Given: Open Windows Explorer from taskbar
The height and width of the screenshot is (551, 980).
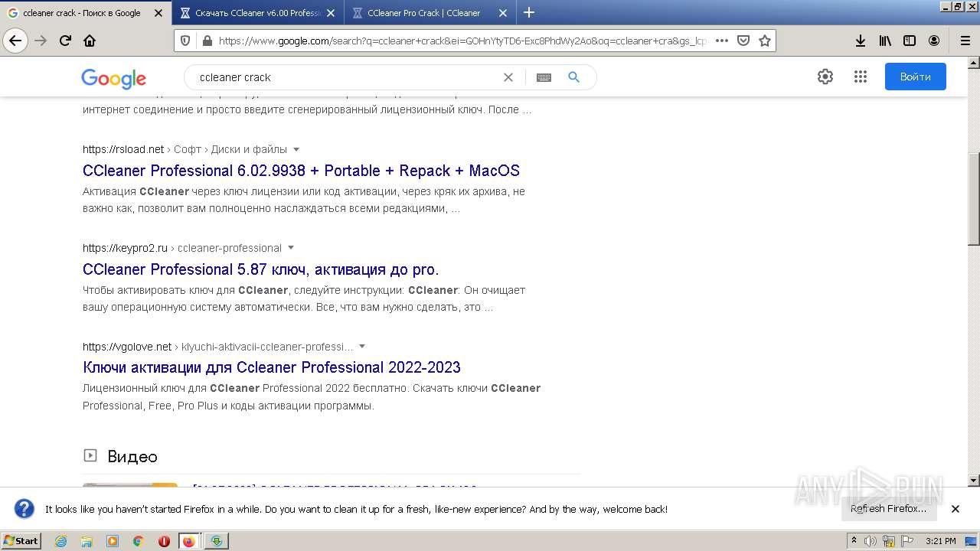Looking at the screenshot, I should pos(87,541).
